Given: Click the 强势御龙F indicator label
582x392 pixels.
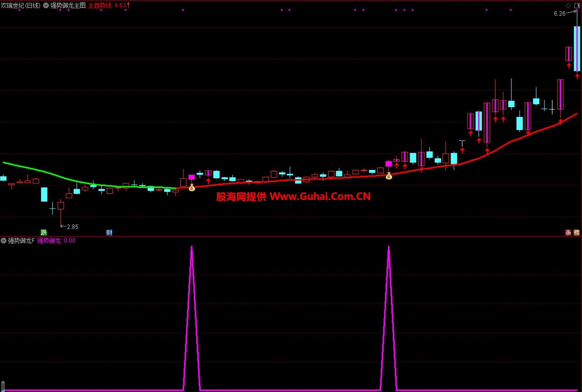Looking at the screenshot, I should coord(21,240).
